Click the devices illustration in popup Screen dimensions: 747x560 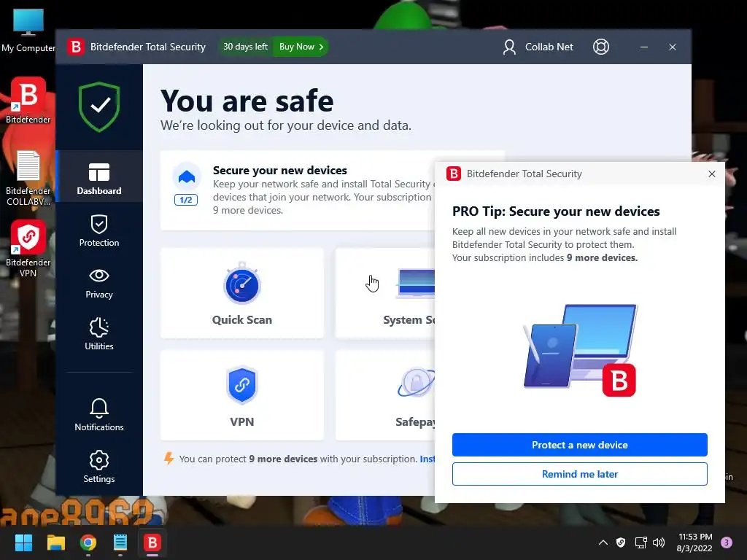(x=580, y=350)
